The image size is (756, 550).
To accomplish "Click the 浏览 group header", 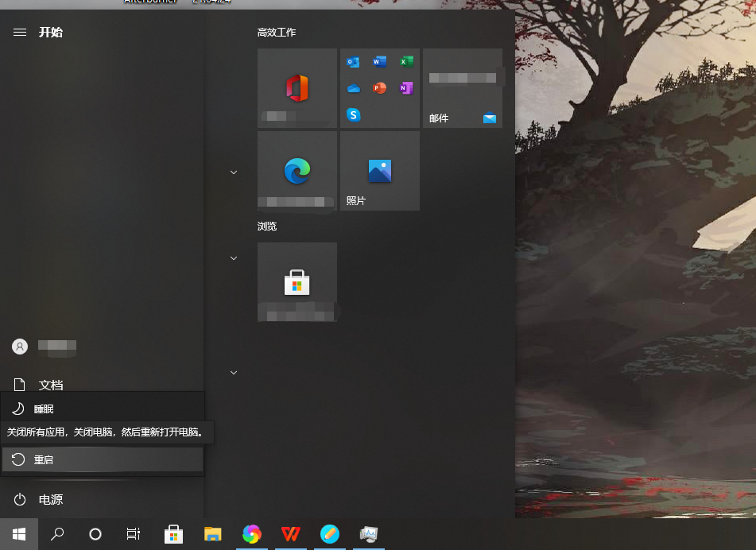I will point(267,226).
